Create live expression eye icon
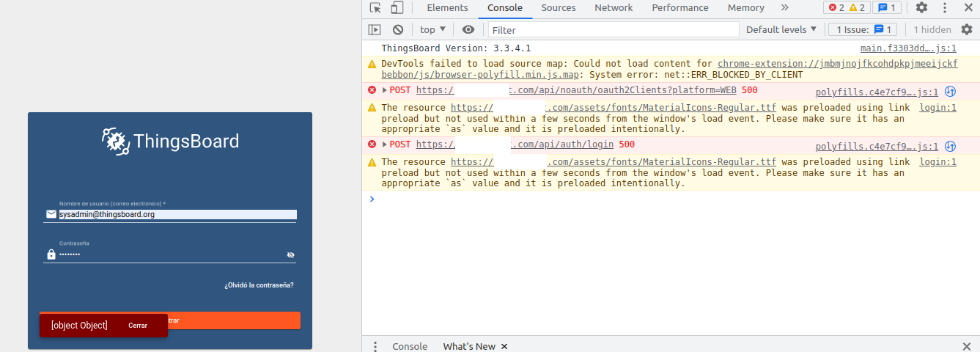980x352 pixels. (468, 29)
